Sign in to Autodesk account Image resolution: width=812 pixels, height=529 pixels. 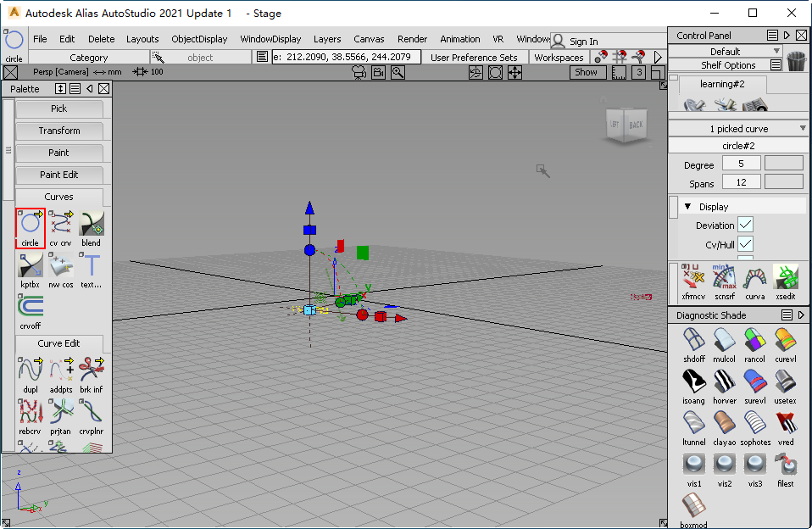[x=576, y=41]
